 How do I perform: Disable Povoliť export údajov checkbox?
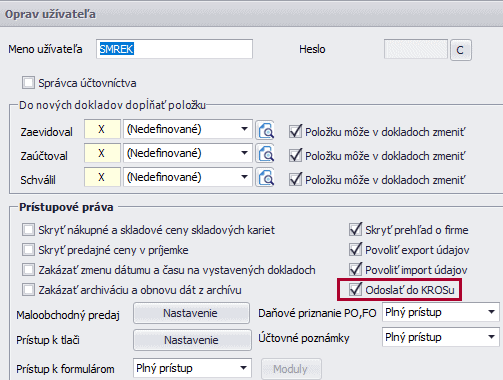355,249
